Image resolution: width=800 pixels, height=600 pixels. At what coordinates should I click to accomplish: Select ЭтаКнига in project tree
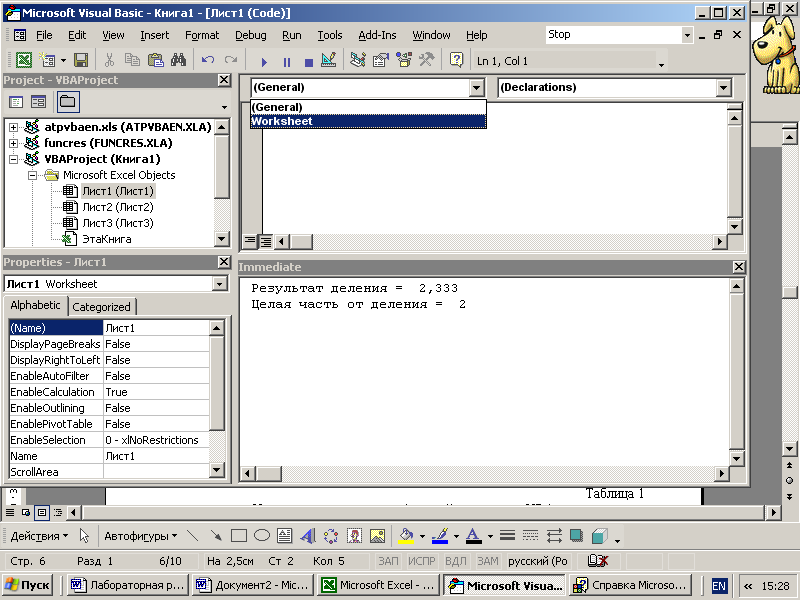[x=107, y=239]
